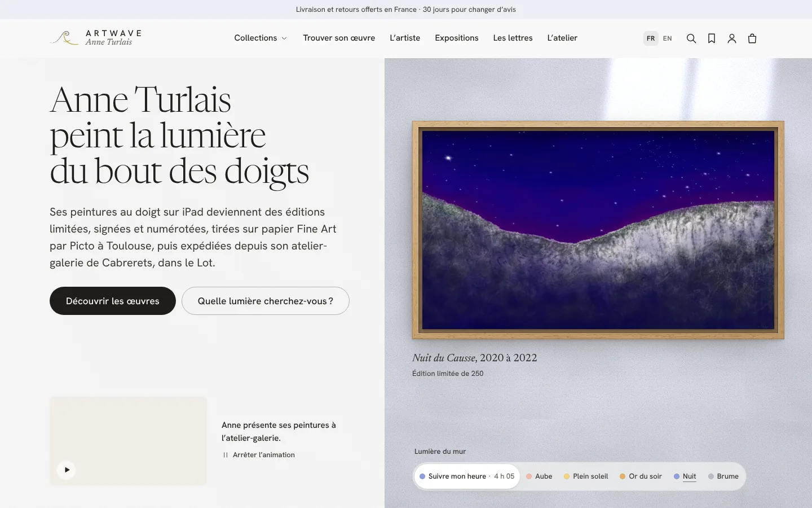Expand the Collections dropdown menu

coord(261,38)
